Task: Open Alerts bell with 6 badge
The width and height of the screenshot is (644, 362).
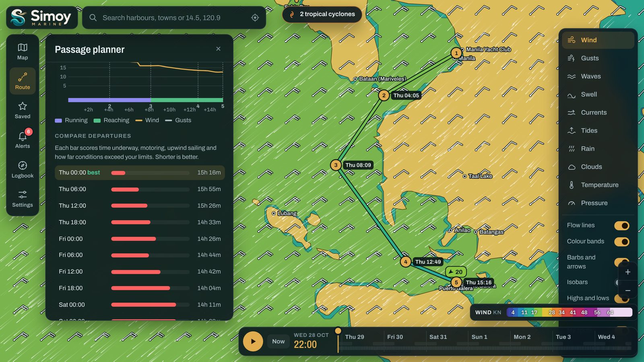Action: (23, 140)
